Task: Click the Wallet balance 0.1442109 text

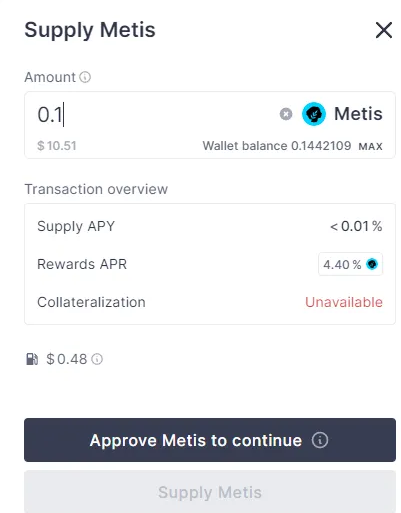Action: tap(277, 146)
